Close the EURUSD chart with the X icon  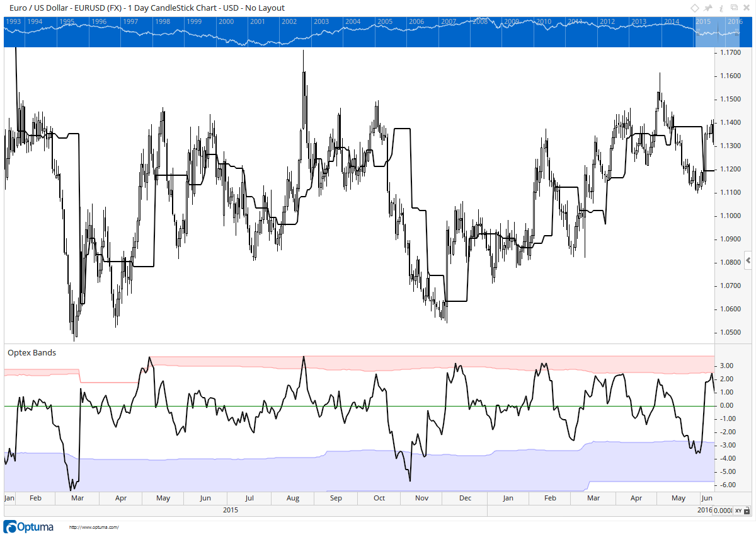(x=747, y=8)
